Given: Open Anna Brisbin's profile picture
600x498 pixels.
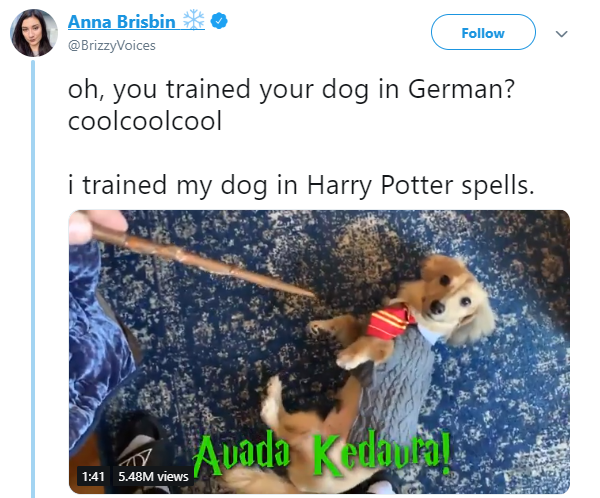Looking at the screenshot, I should tap(33, 33).
